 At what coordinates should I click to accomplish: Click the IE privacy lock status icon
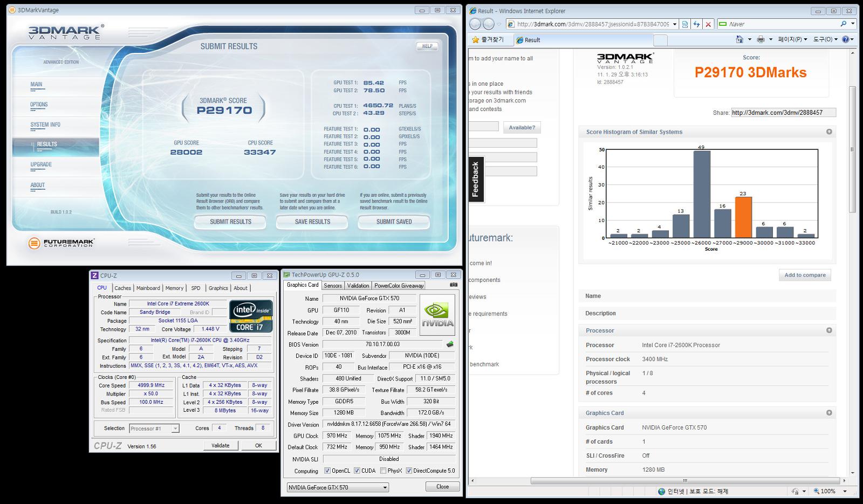click(794, 491)
